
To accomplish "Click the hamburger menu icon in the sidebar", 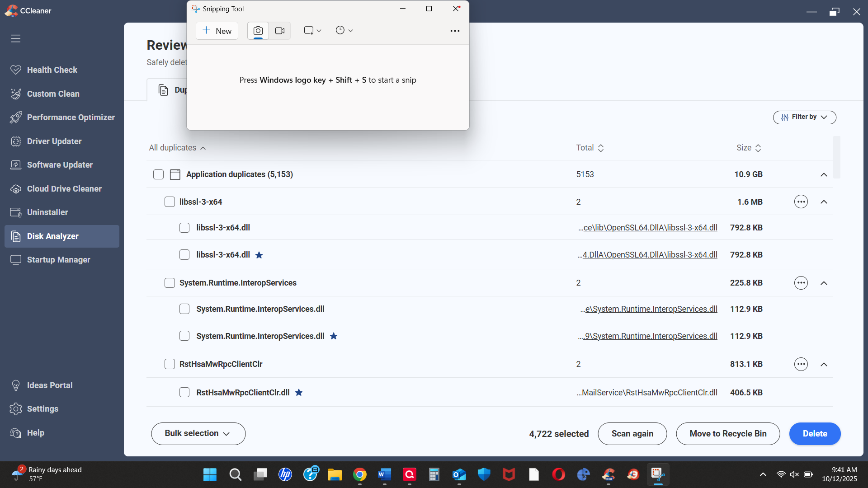I will point(16,38).
